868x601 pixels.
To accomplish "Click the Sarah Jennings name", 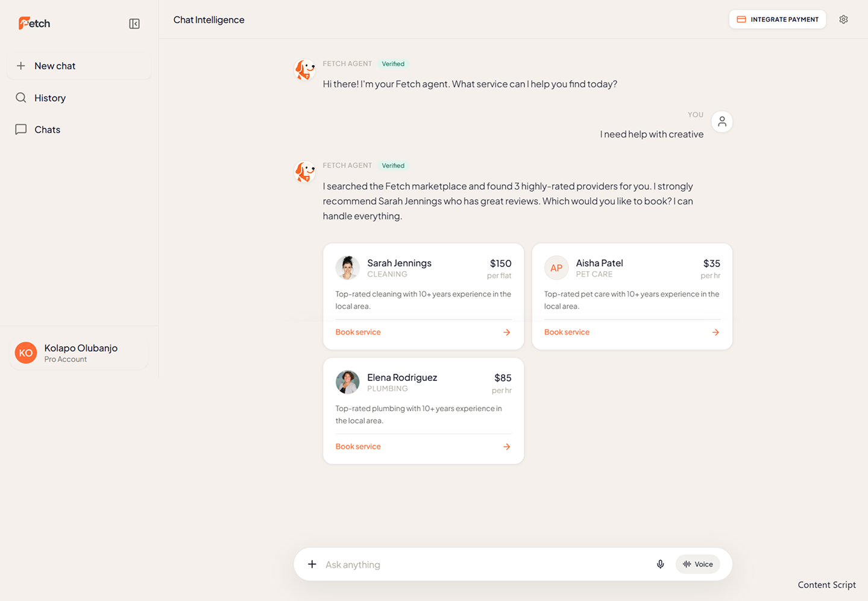I will coord(399,263).
